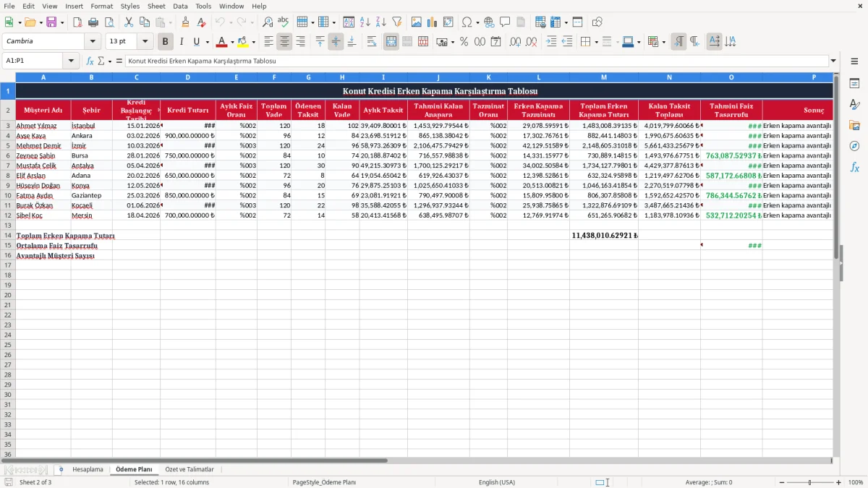Screen dimensions: 868x488
Task: Insert a pivot table
Action: [448, 22]
